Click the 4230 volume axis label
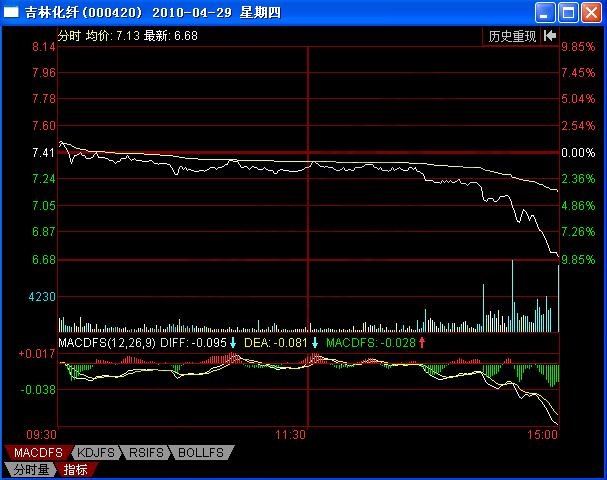This screenshot has width=607, height=480. pos(42,297)
